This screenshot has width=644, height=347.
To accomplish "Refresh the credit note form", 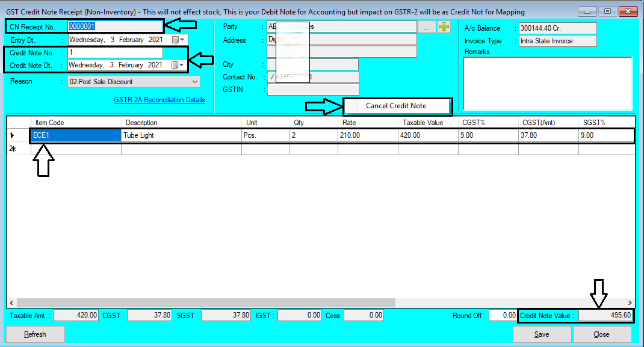I will coord(34,334).
